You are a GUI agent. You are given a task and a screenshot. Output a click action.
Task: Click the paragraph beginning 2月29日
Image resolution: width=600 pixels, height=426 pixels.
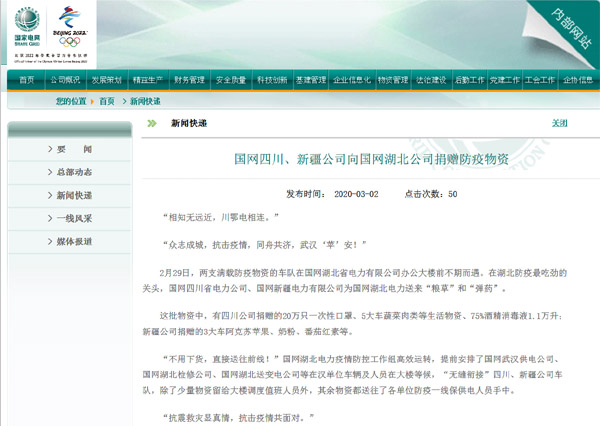[x=354, y=281]
